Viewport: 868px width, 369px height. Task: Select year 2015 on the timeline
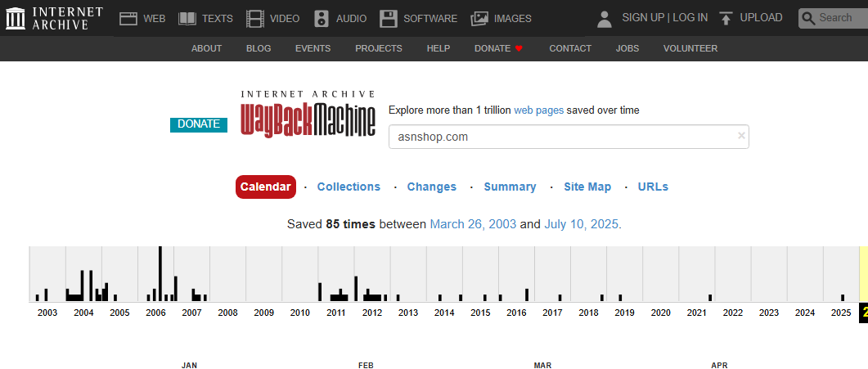pos(480,313)
